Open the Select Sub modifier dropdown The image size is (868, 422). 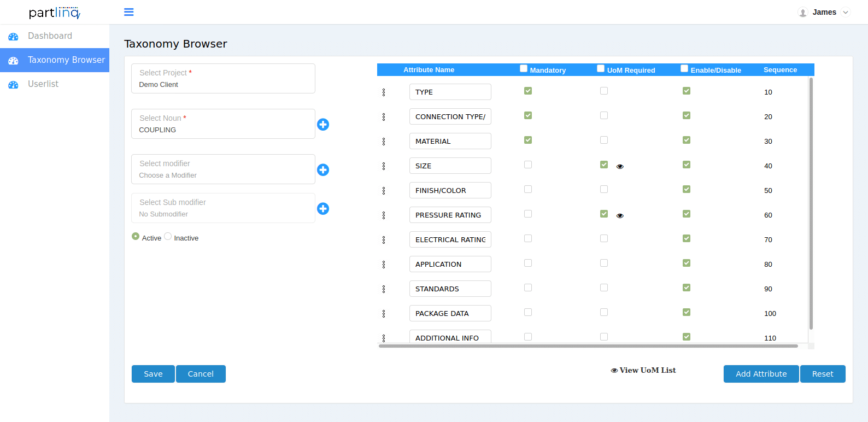tap(223, 208)
